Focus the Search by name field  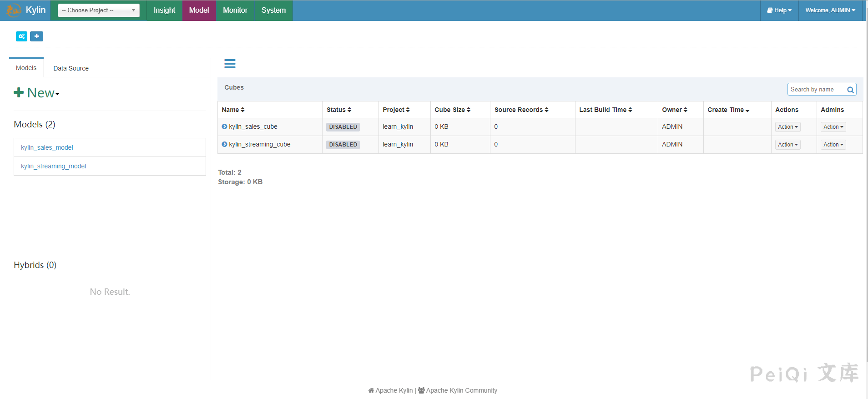tap(816, 90)
